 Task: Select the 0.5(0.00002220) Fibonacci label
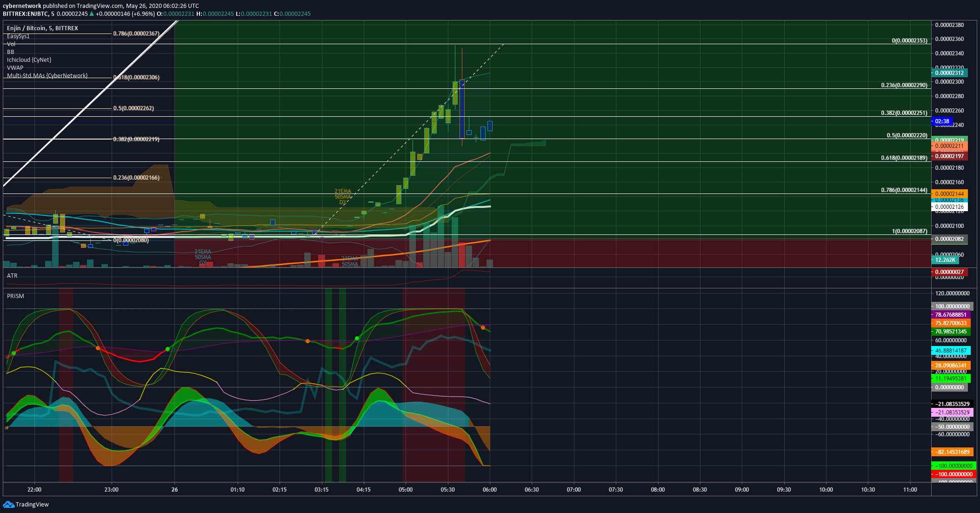[x=907, y=136]
